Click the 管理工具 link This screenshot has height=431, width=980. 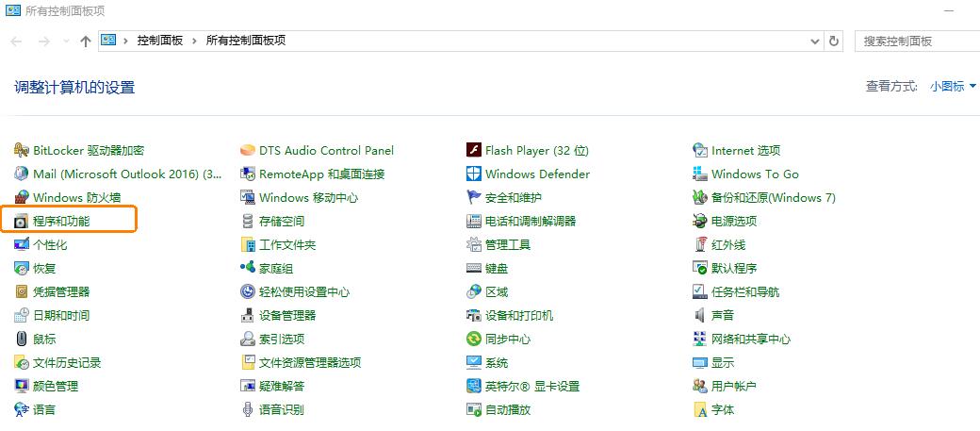pyautogui.click(x=508, y=244)
